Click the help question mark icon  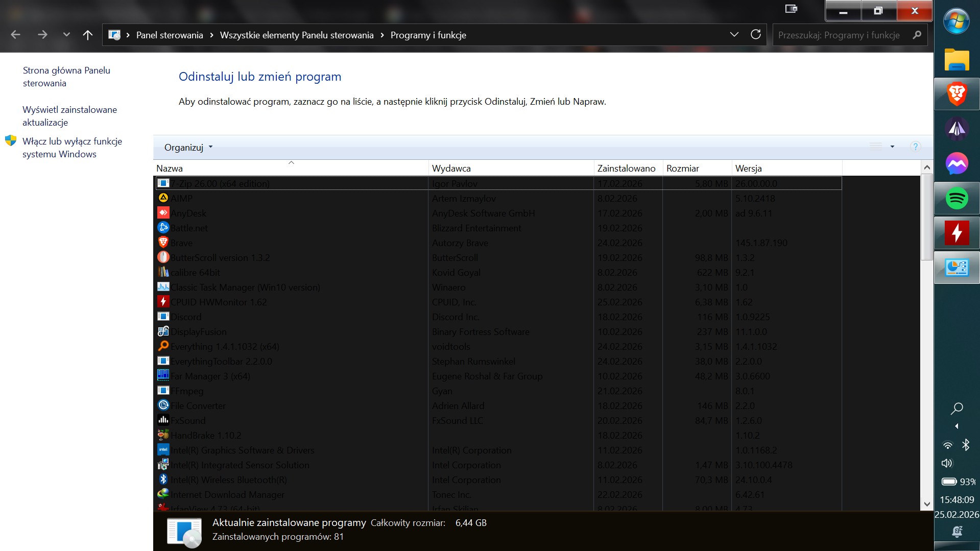tap(915, 147)
